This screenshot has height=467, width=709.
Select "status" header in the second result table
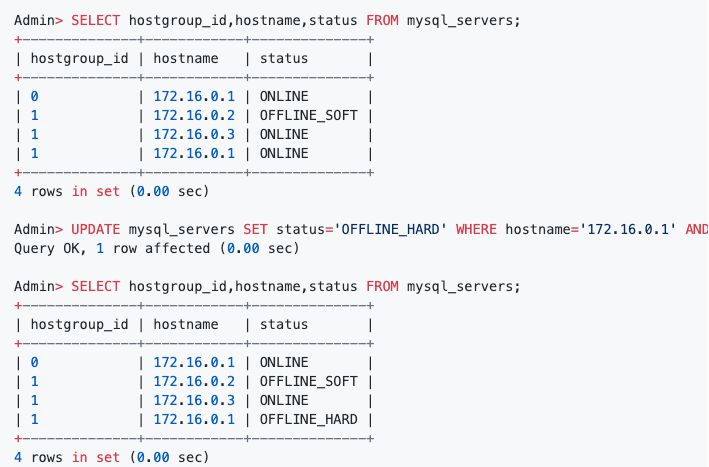[284, 324]
